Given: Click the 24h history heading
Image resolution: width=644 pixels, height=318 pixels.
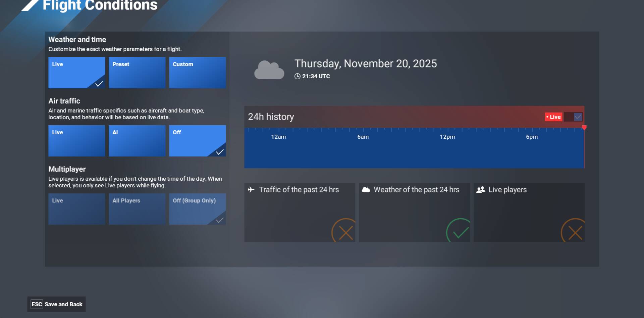Looking at the screenshot, I should pyautogui.click(x=271, y=117).
